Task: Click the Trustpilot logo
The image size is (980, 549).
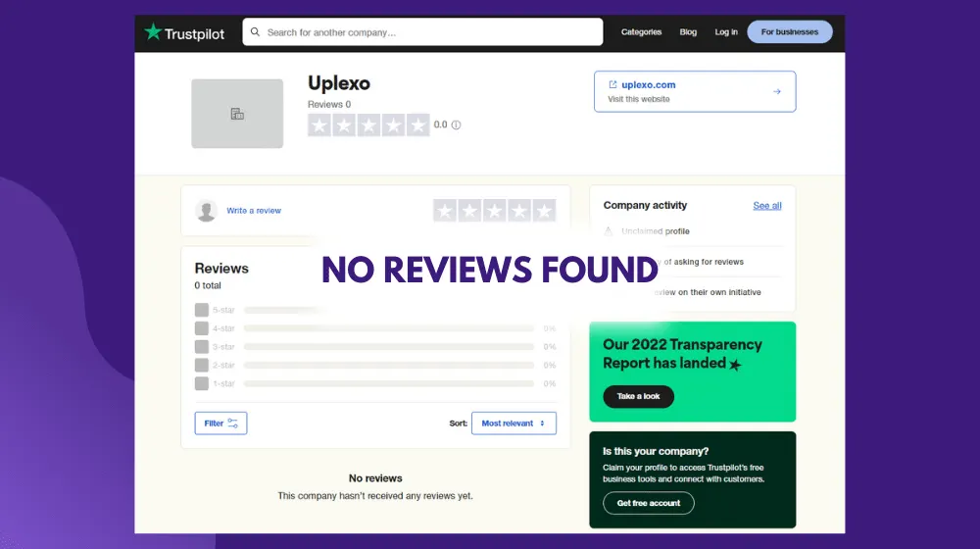Action: click(184, 32)
